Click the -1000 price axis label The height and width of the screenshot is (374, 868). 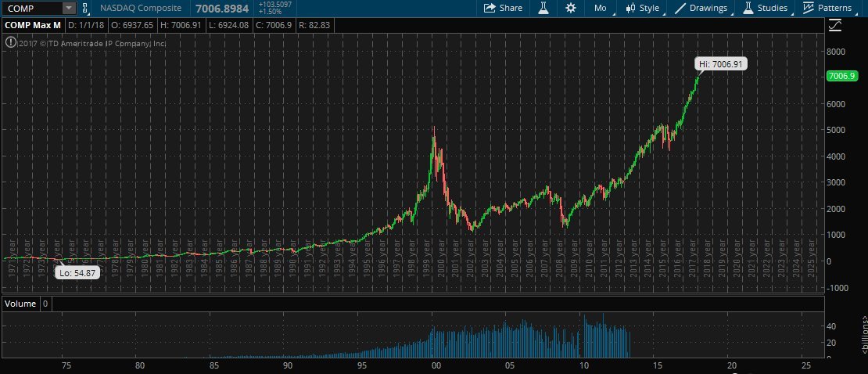(836, 288)
